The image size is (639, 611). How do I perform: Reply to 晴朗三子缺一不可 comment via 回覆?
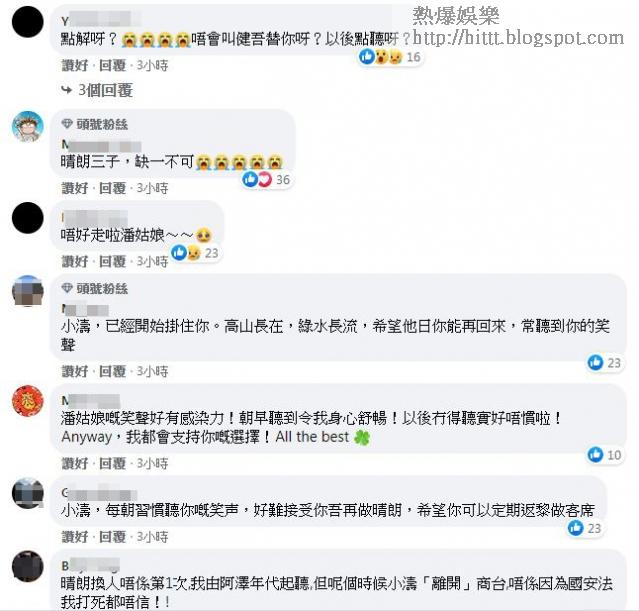[x=112, y=188]
